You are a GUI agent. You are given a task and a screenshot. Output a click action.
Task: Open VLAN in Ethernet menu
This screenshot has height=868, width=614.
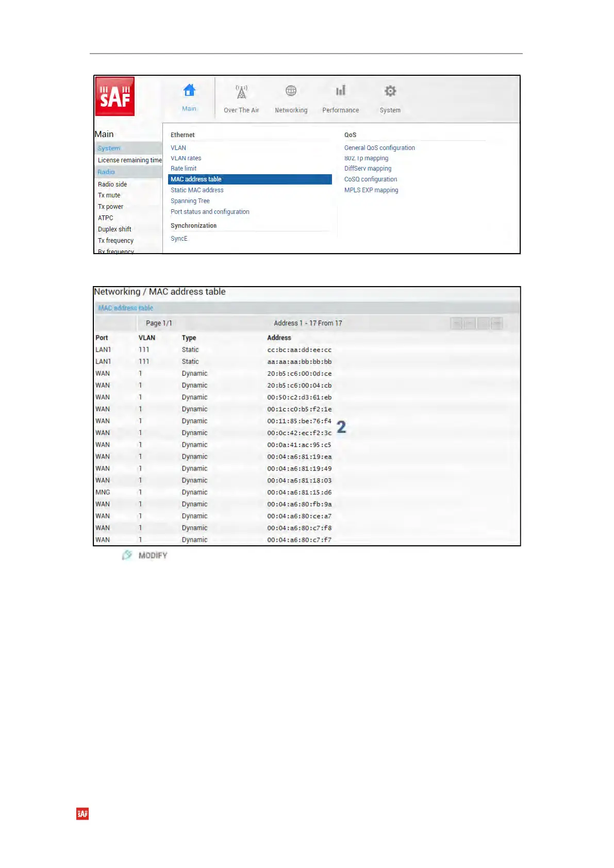[178, 148]
